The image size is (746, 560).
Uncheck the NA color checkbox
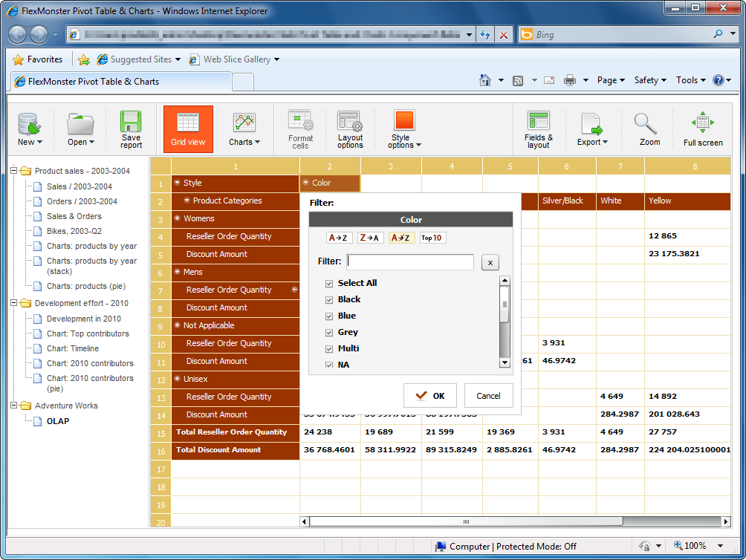coord(328,365)
